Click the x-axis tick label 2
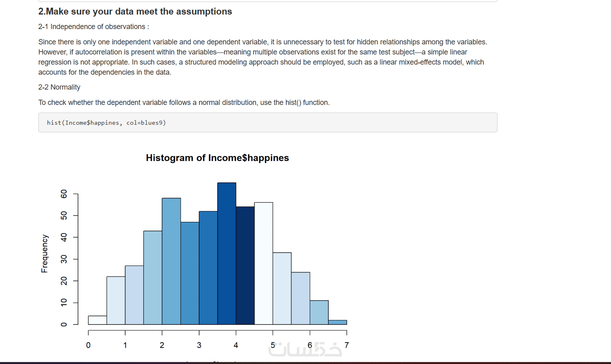This screenshot has height=364, width=611. pos(162,345)
